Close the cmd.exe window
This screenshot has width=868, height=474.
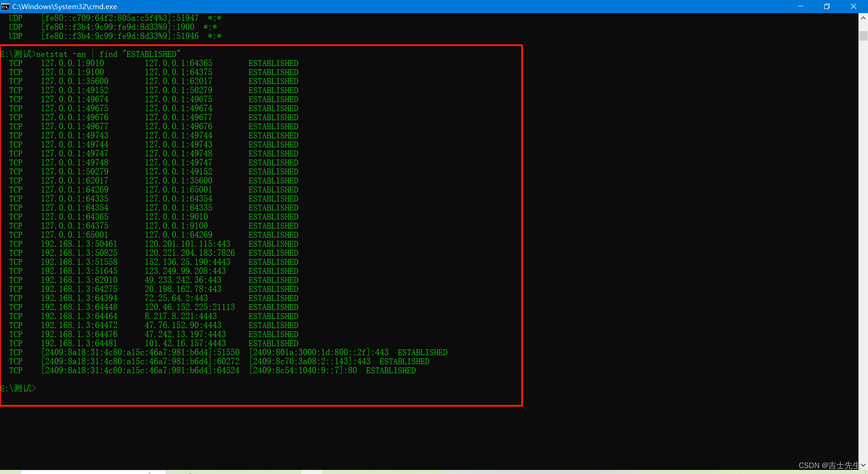pyautogui.click(x=854, y=6)
